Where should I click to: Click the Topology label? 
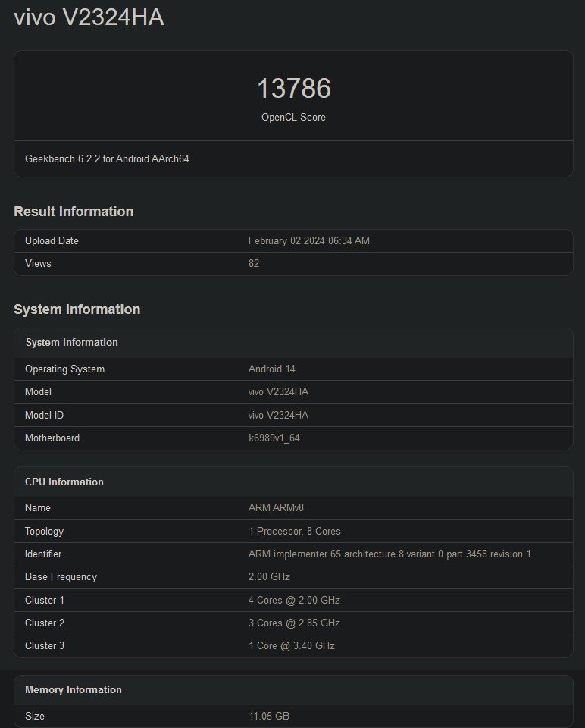point(44,531)
